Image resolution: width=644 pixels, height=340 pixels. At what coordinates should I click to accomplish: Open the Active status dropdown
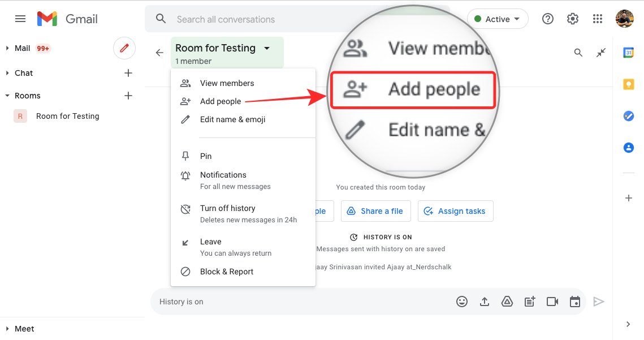point(498,19)
